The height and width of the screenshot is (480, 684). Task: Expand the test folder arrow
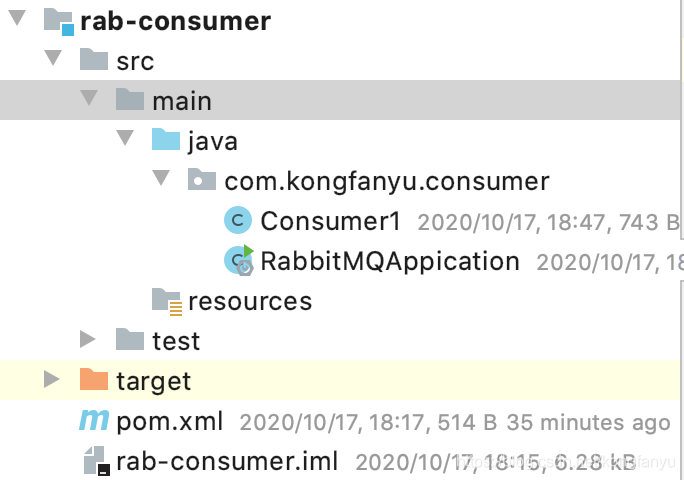(89, 340)
